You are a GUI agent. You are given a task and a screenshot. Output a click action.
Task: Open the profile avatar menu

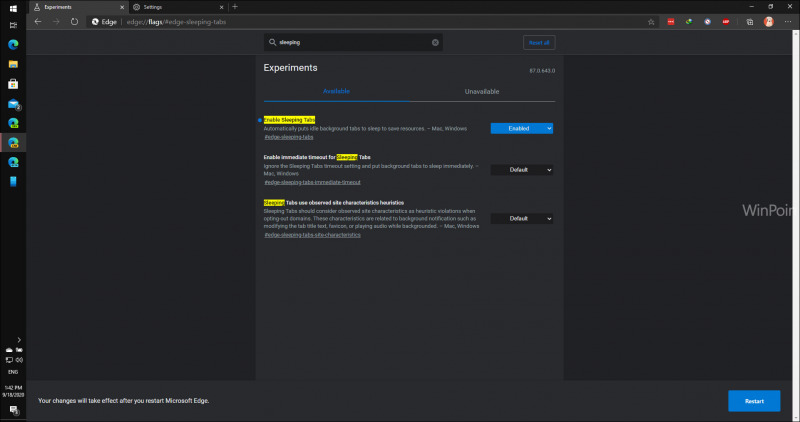[768, 22]
